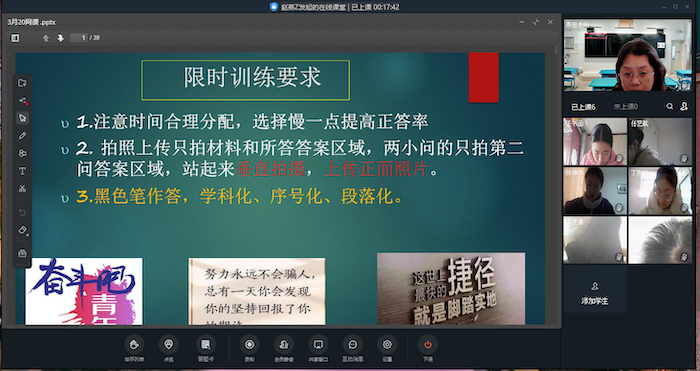
Task: Select the laser pointer tool
Action: click(22, 100)
